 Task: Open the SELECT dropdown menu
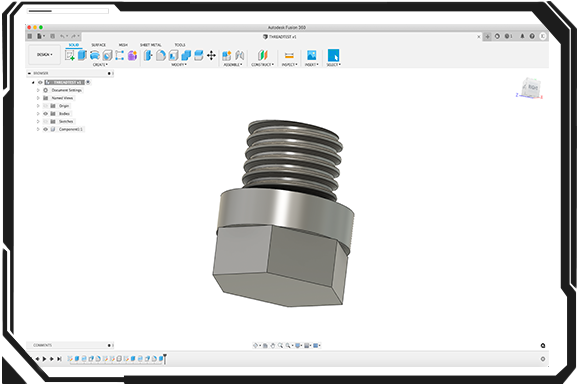[x=333, y=65]
